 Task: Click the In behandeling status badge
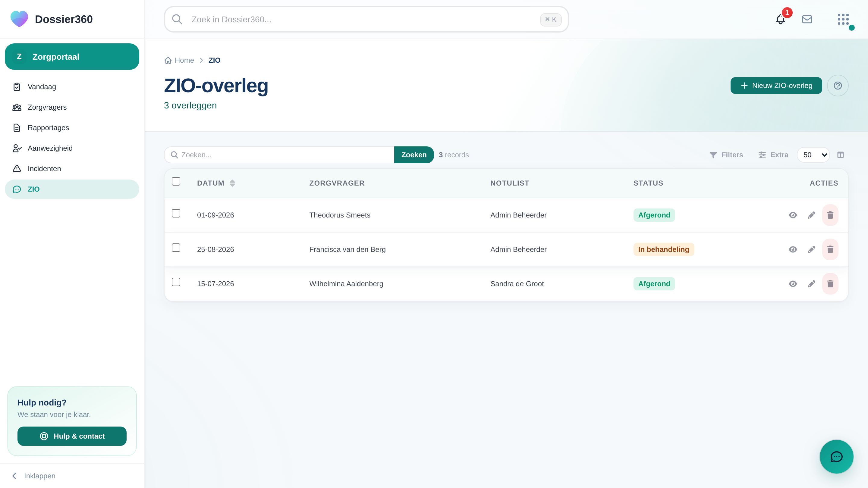[663, 249]
